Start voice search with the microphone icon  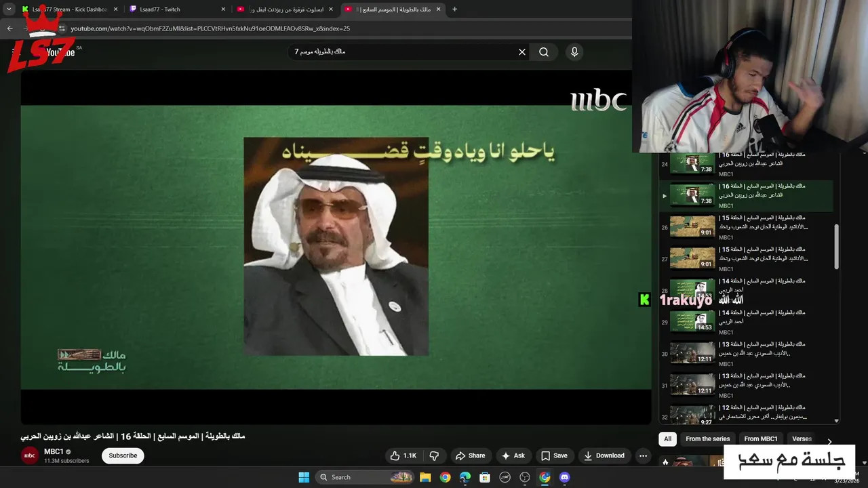[x=574, y=52]
